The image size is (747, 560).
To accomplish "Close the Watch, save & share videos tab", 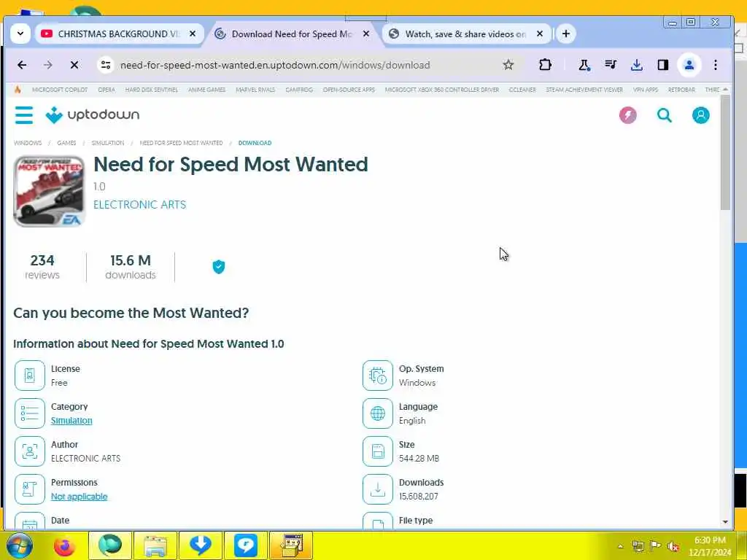I will 539,34.
